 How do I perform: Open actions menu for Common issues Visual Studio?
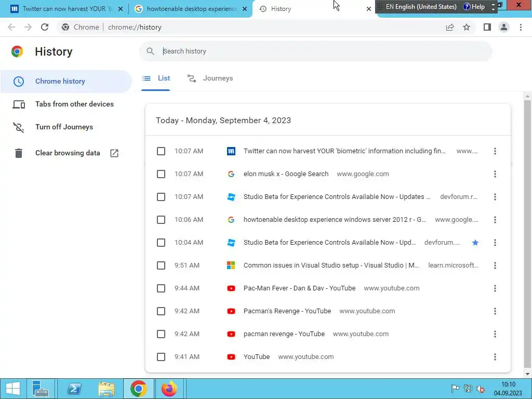click(495, 265)
